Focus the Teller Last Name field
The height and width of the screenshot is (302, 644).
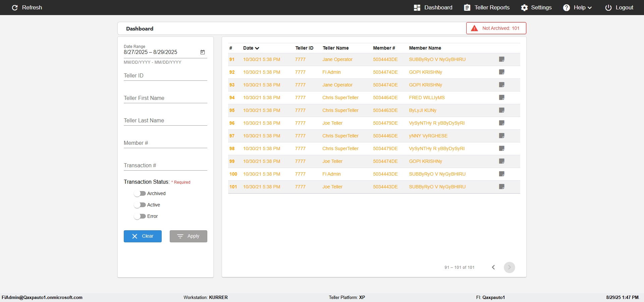(165, 121)
